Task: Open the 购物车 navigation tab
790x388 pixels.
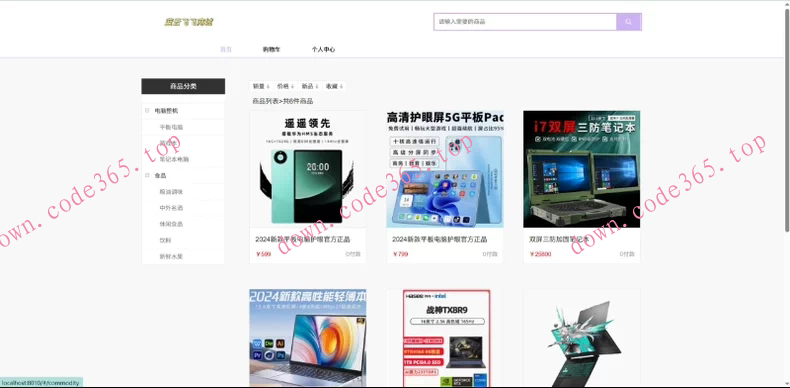Action: pyautogui.click(x=271, y=49)
